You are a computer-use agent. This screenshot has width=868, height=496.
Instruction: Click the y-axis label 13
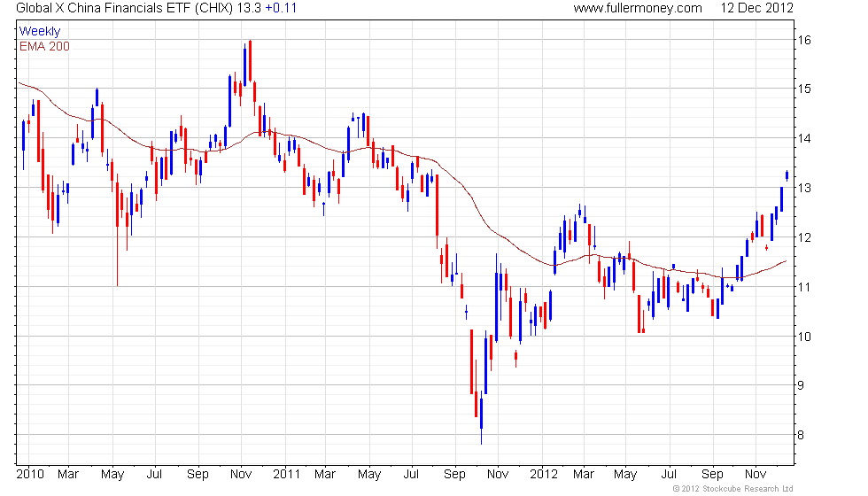804,188
